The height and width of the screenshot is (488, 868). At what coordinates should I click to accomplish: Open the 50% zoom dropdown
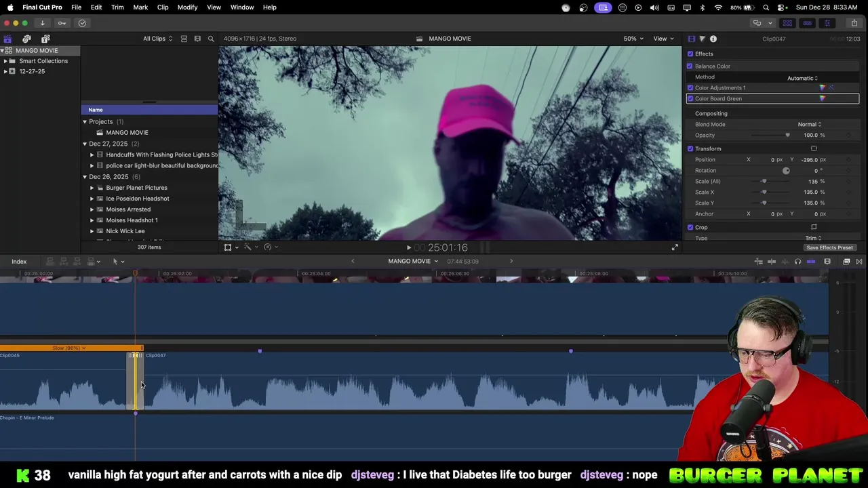click(633, 39)
